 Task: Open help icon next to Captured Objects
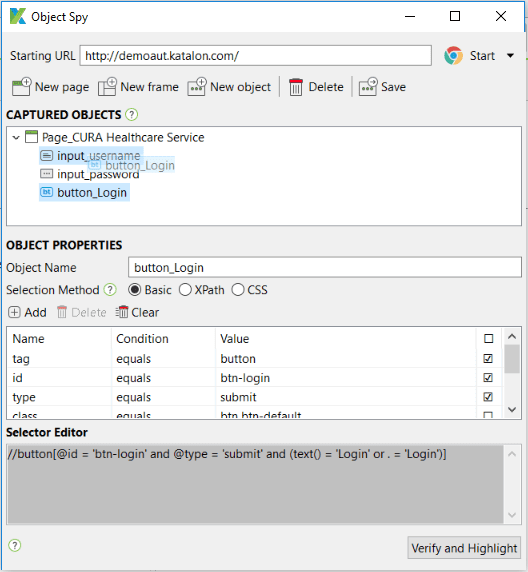(x=131, y=115)
